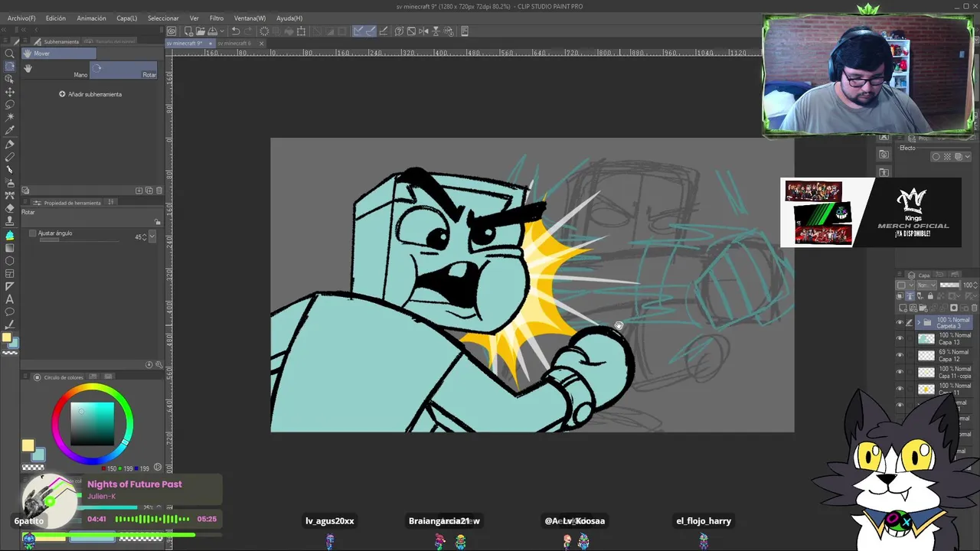The width and height of the screenshot is (980, 551).
Task: Select the Eraser tool
Action: click(10, 208)
